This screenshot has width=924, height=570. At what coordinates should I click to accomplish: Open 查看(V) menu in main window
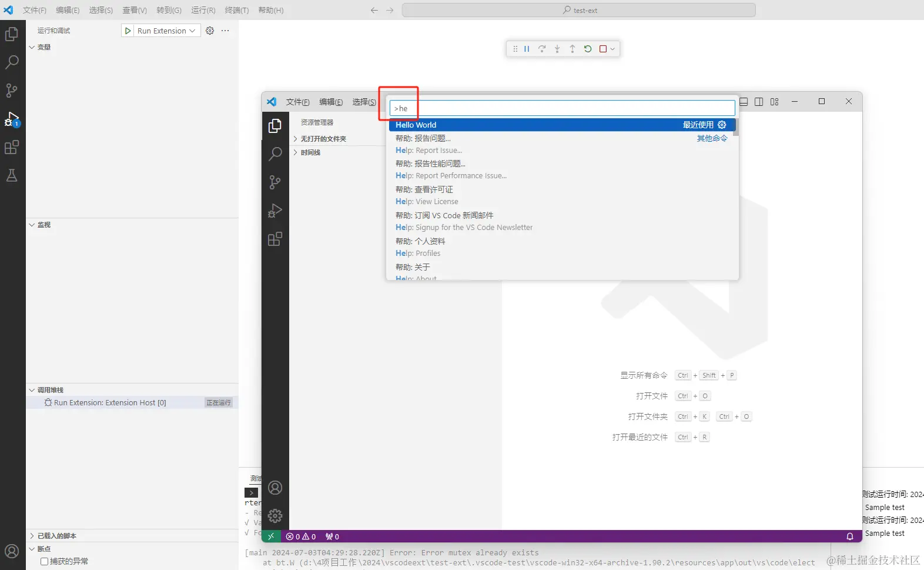[135, 10]
